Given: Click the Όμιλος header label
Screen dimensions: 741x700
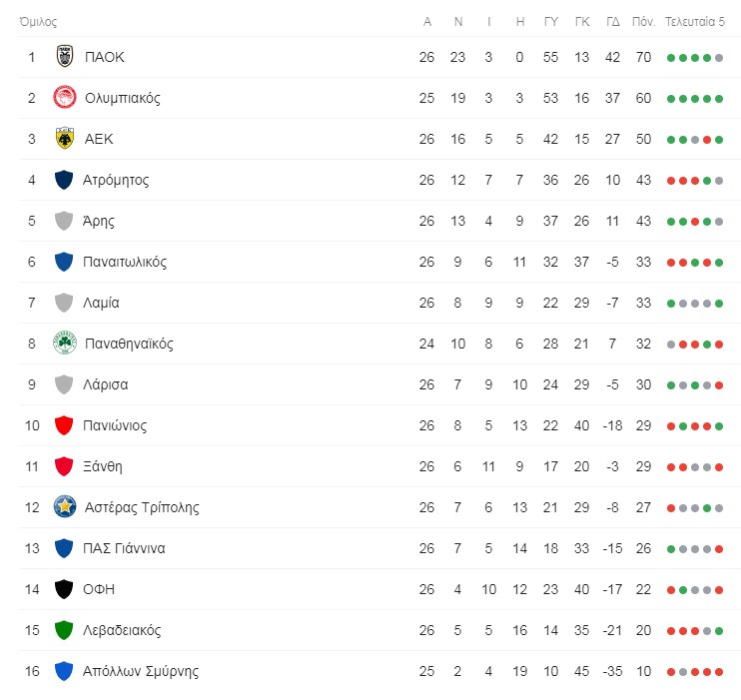Looking at the screenshot, I should point(38,22).
